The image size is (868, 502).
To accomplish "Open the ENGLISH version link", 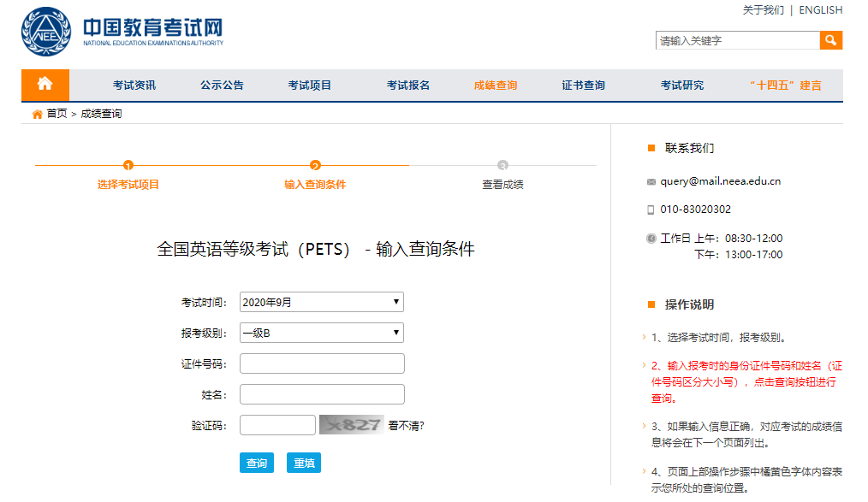I will click(819, 9).
